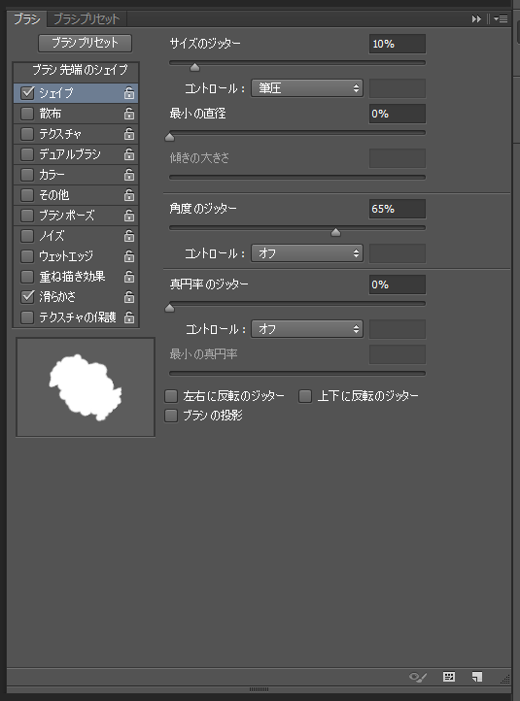Select the 散布 row label
The width and height of the screenshot is (520, 701).
click(x=50, y=114)
